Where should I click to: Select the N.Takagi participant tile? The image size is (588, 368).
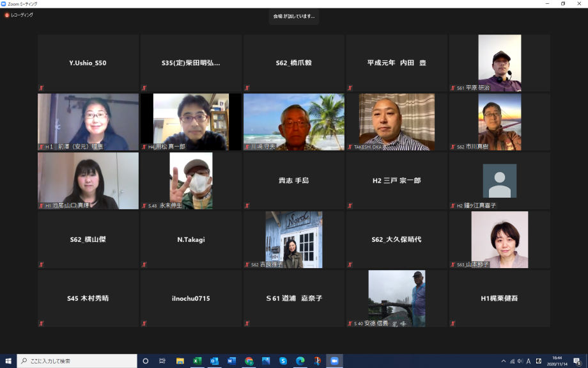191,240
